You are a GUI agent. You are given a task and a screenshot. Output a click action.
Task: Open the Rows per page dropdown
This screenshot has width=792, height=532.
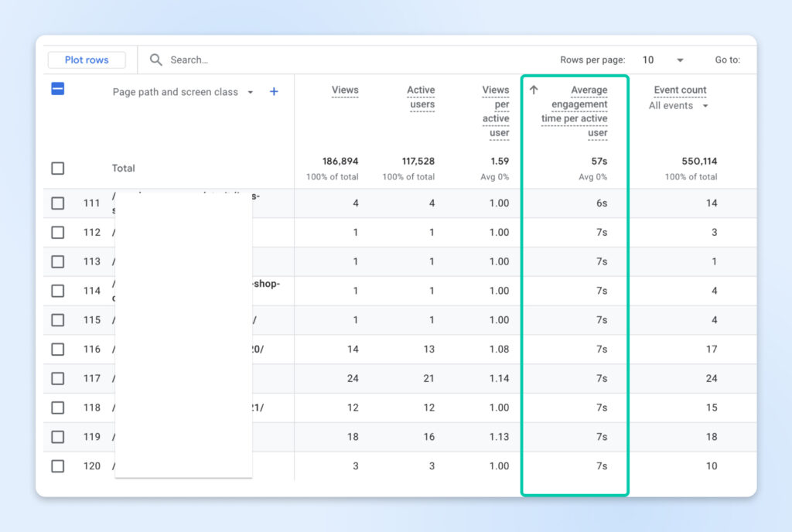[x=664, y=60]
